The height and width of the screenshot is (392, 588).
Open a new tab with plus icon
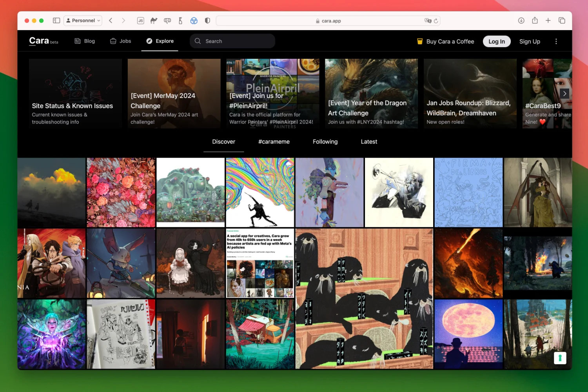[x=548, y=20]
